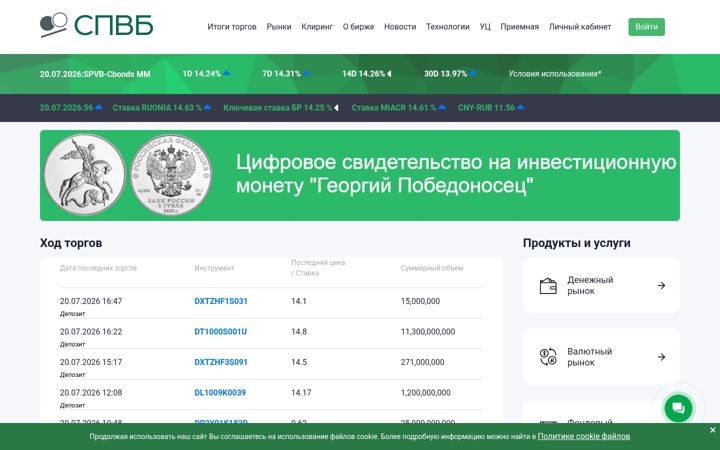Open the О бирже menu
The image size is (720, 450).
coord(358,27)
